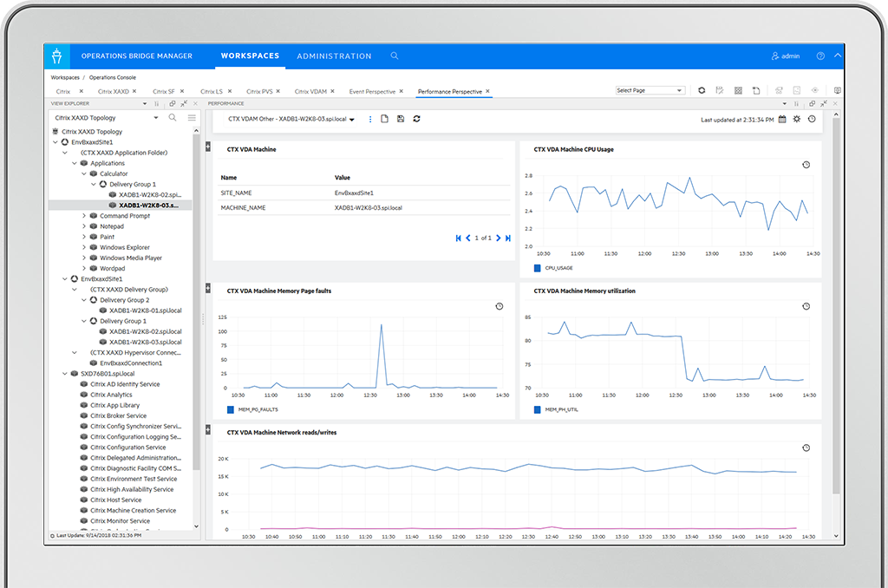Toggle the MEM_PG_FAULTS legend series
Image resolution: width=888 pixels, height=588 pixels.
[x=252, y=409]
